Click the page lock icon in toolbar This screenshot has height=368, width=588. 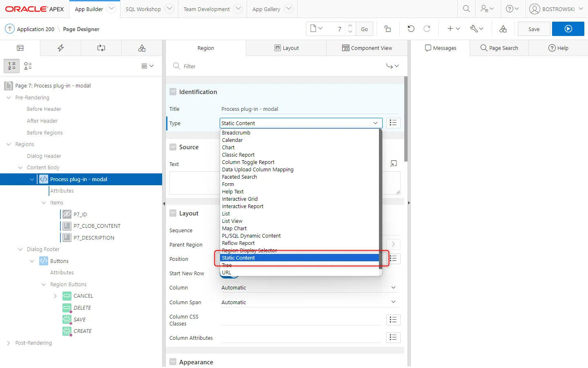pos(388,29)
